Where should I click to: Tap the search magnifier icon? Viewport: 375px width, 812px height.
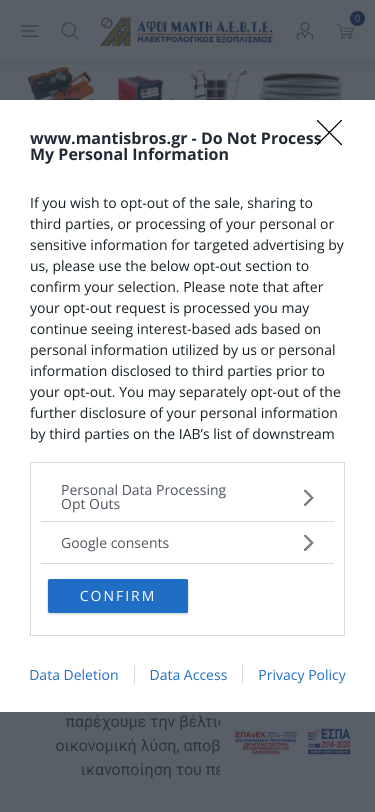[70, 32]
